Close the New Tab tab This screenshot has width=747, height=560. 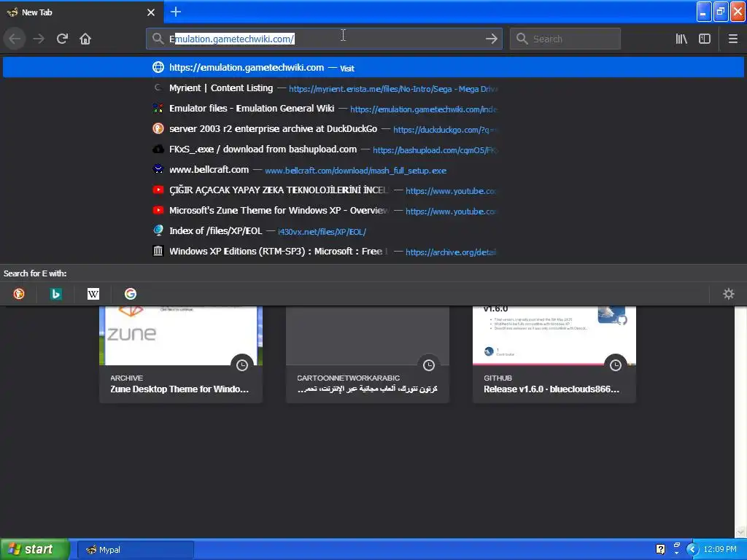(x=151, y=12)
